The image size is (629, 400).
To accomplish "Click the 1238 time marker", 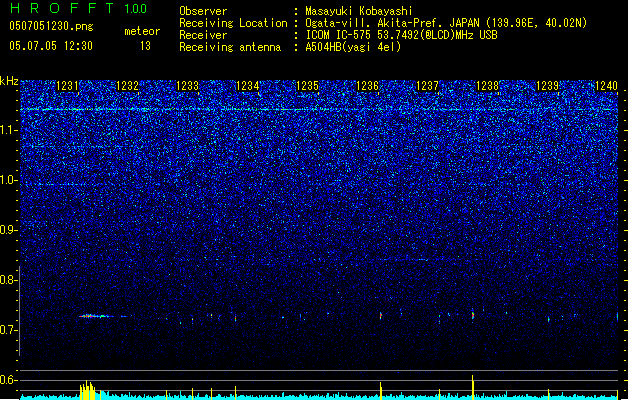I will (x=487, y=86).
